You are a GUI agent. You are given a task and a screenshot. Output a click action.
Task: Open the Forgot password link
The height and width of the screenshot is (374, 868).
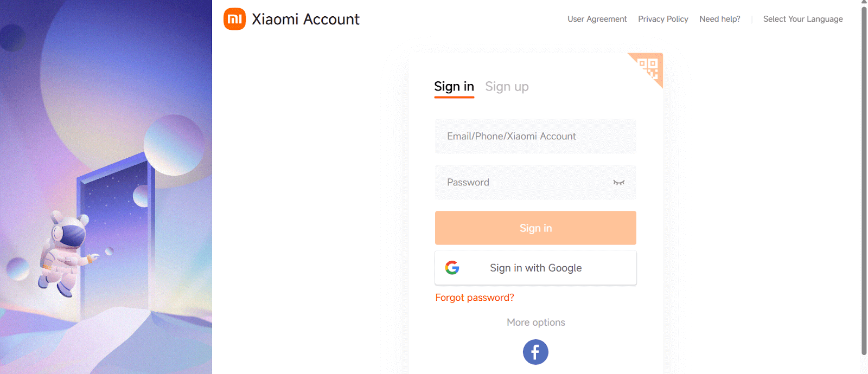(x=475, y=298)
